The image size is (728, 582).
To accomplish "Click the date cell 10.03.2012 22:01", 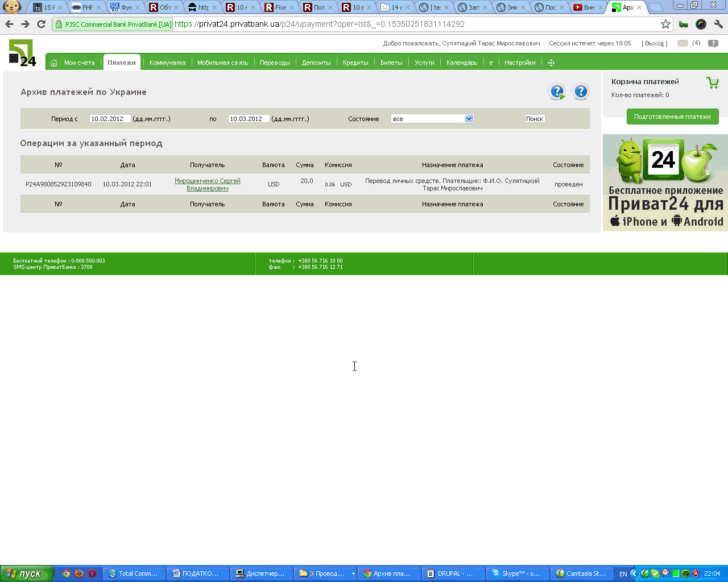I will 127,184.
